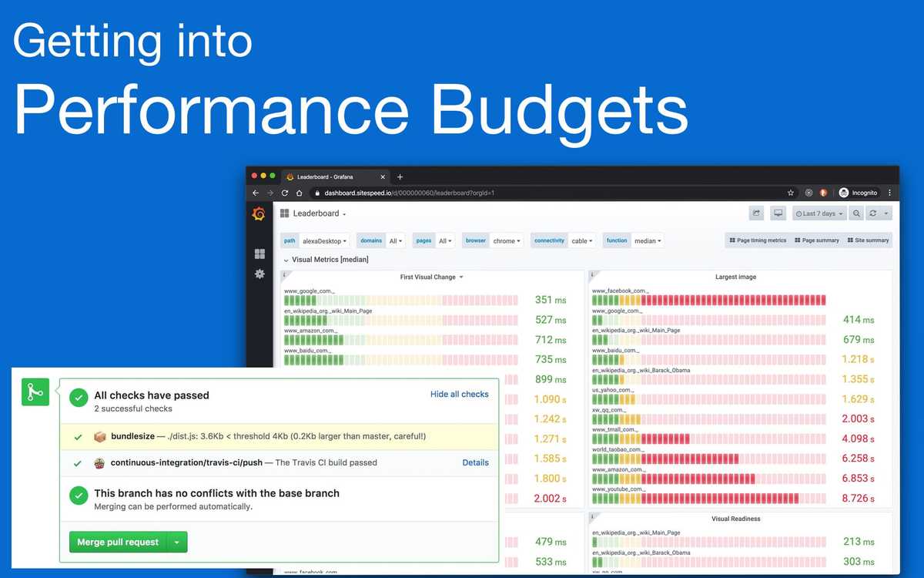Zoom out the time range with magnifier
This screenshot has width=924, height=578.
[x=855, y=213]
